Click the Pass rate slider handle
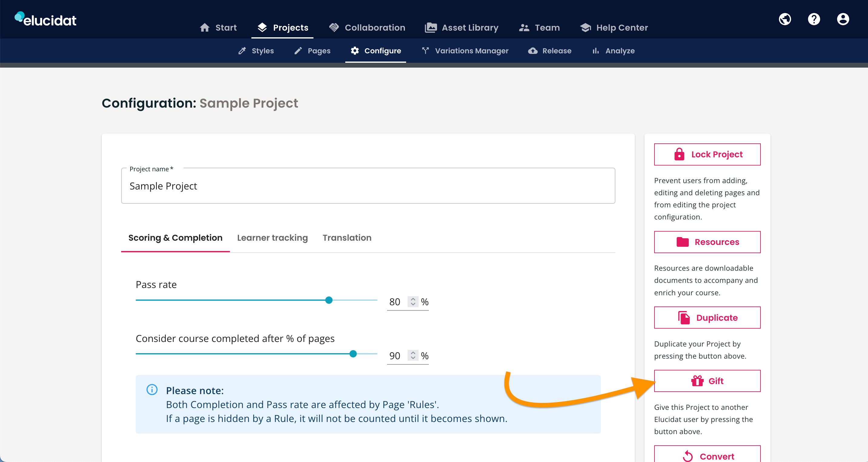Viewport: 868px width, 462px height. pos(329,300)
